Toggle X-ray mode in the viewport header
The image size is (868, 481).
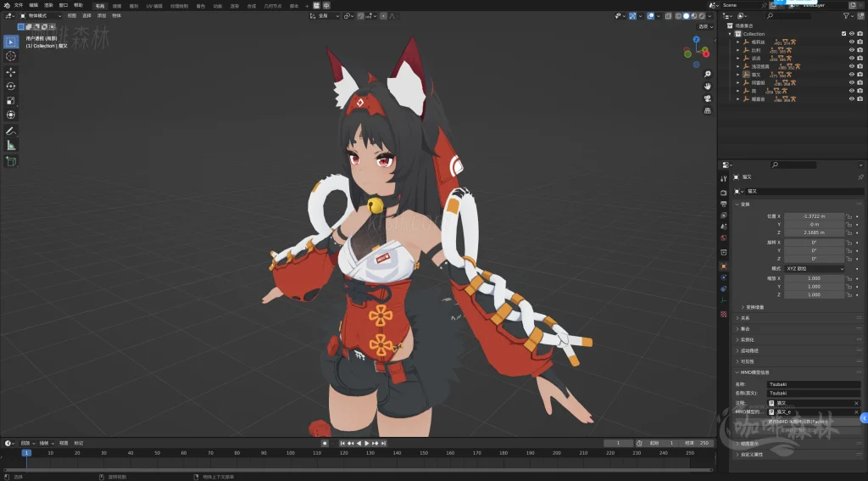click(668, 16)
